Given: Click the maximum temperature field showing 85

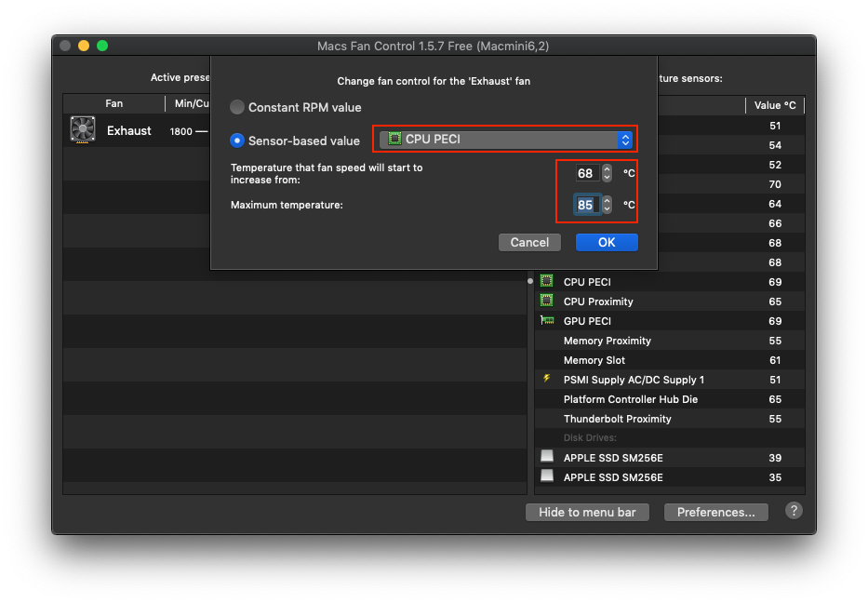Looking at the screenshot, I should point(585,205).
